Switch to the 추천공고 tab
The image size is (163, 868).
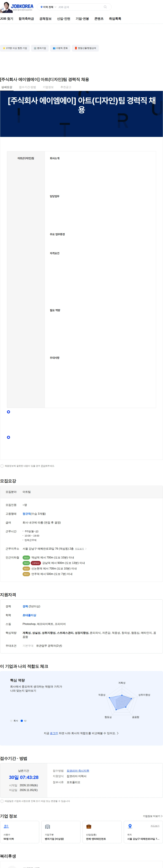coord(66,87)
